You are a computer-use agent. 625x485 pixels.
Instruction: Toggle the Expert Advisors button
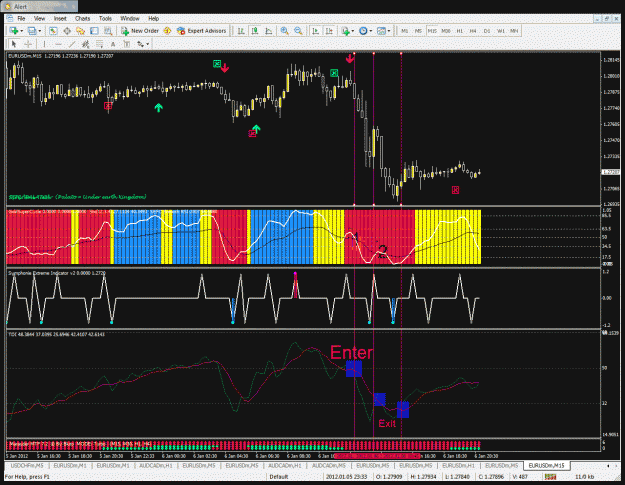[202, 31]
